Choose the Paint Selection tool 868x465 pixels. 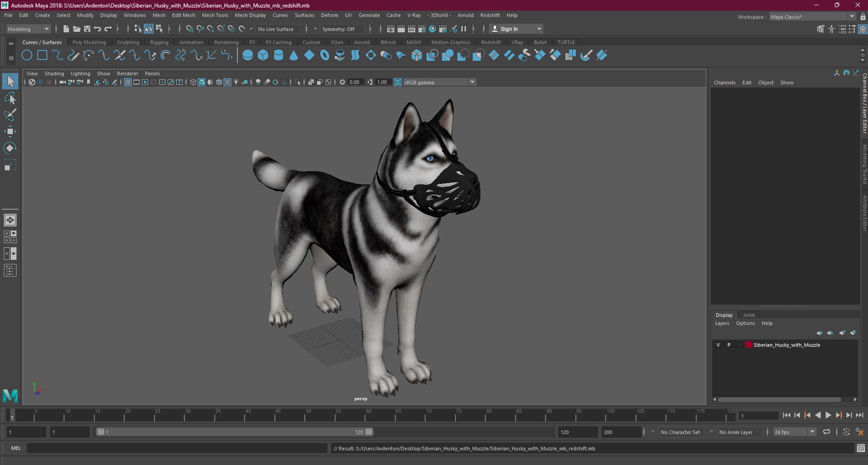pyautogui.click(x=10, y=115)
